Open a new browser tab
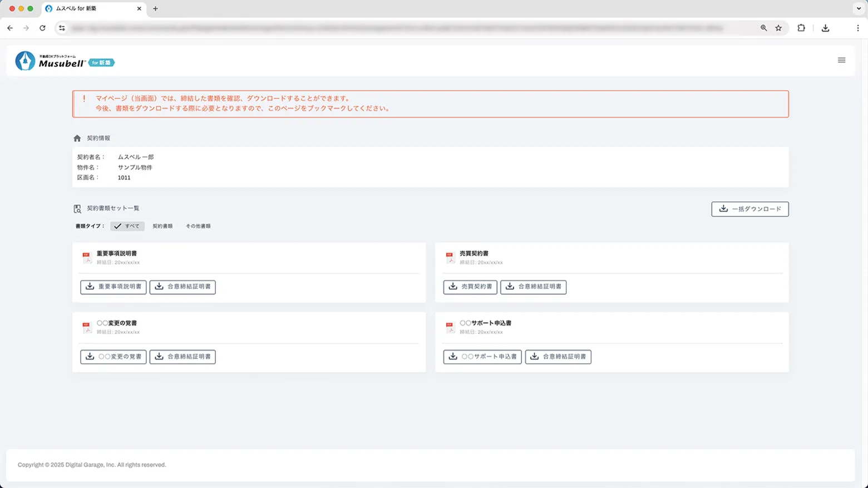 coord(155,8)
